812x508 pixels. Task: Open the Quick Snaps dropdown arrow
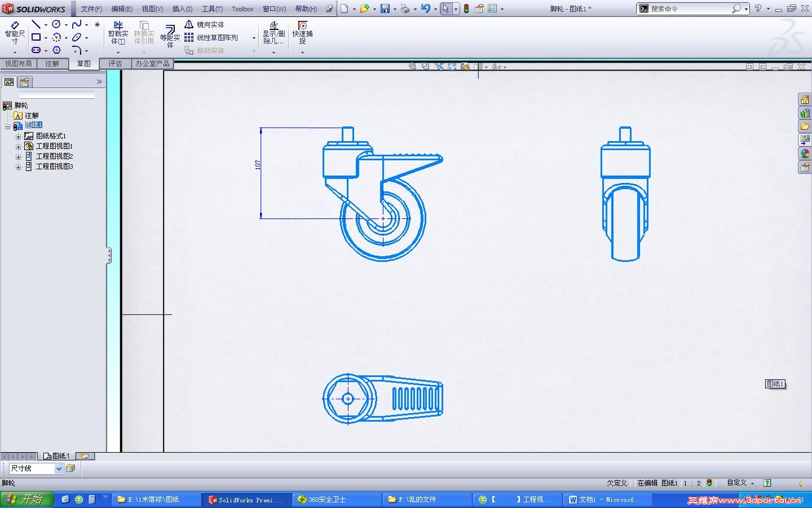point(303,52)
